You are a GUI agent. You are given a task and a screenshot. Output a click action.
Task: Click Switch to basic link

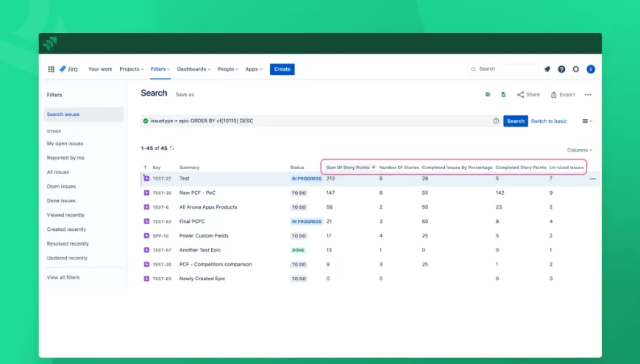(549, 121)
